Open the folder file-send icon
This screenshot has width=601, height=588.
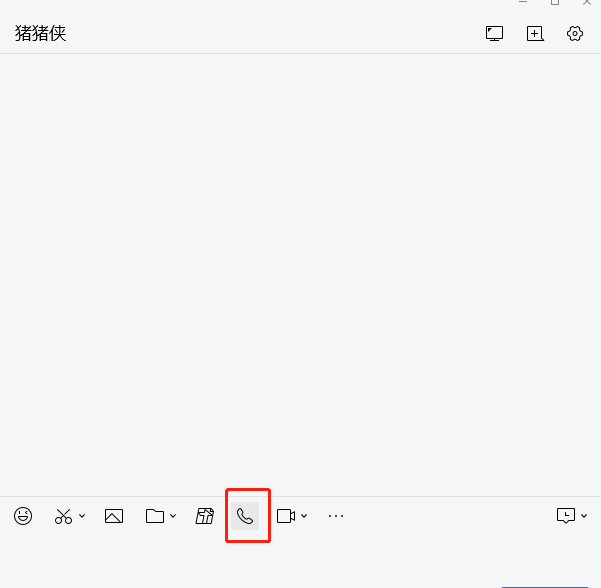click(155, 516)
